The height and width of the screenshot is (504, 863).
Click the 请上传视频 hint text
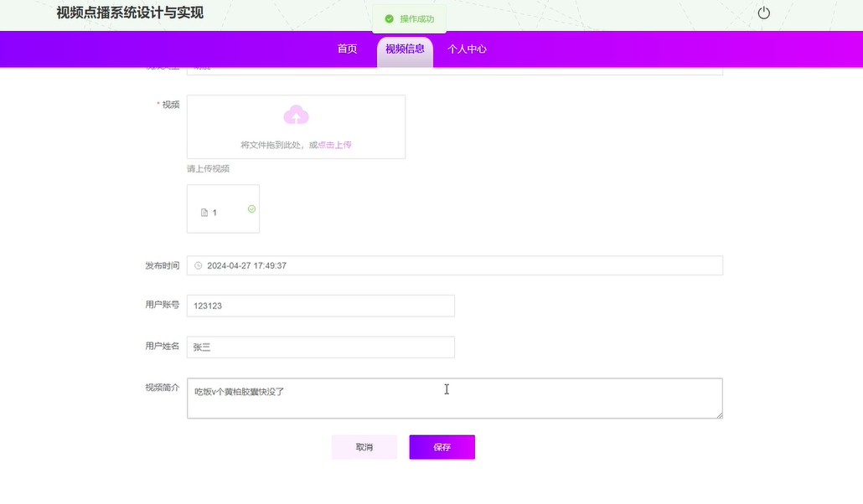point(208,169)
